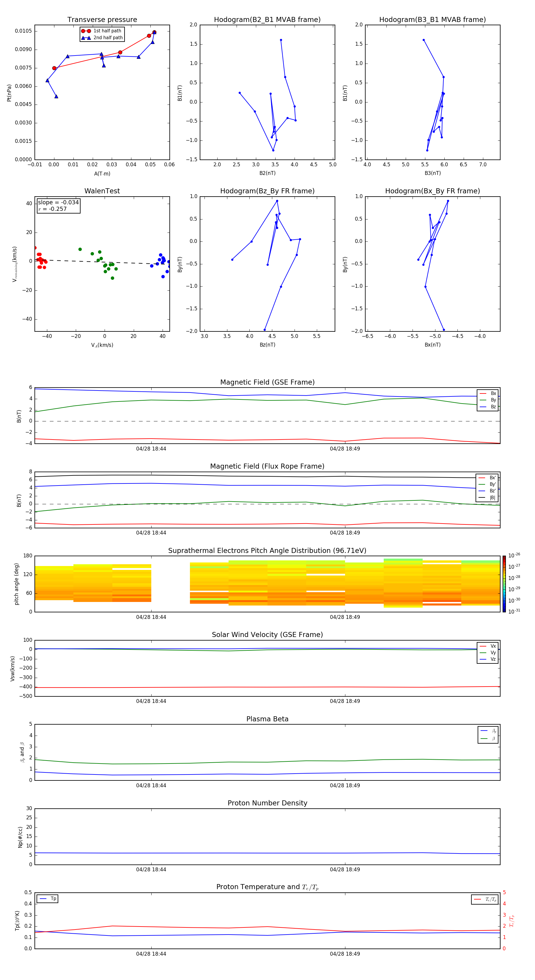The image size is (535, 980).
Task: Click the green beta curve in Plasma Beta
Action: pyautogui.click(x=267, y=762)
